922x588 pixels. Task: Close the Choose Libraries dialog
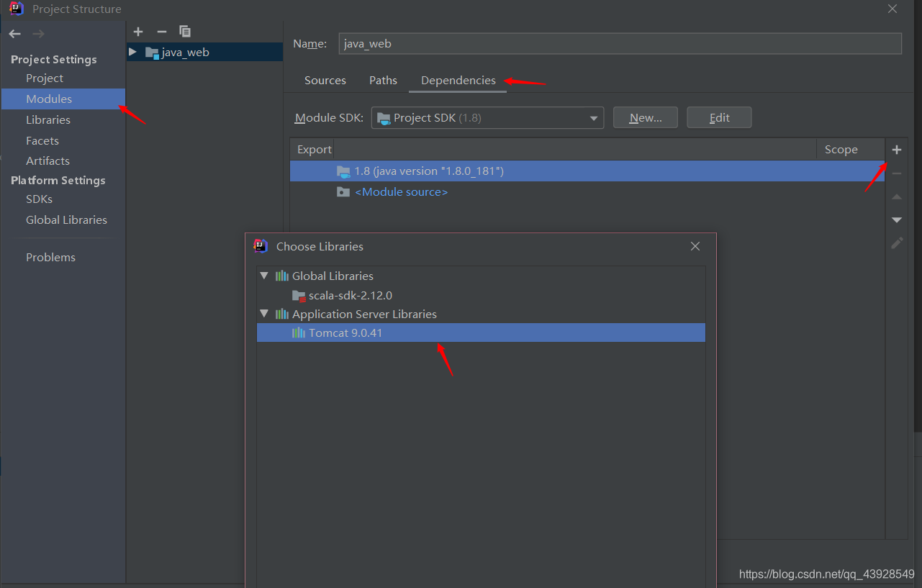(x=695, y=246)
